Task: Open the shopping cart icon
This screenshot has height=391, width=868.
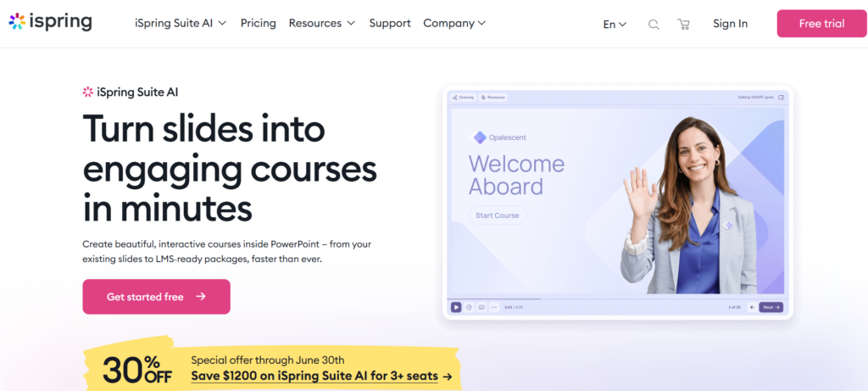Action: 683,24
